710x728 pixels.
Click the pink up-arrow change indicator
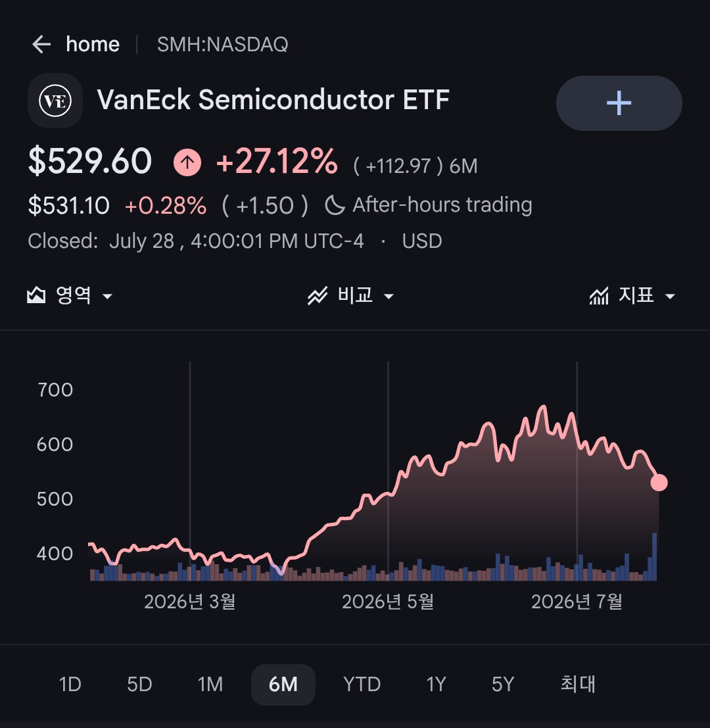[187, 162]
